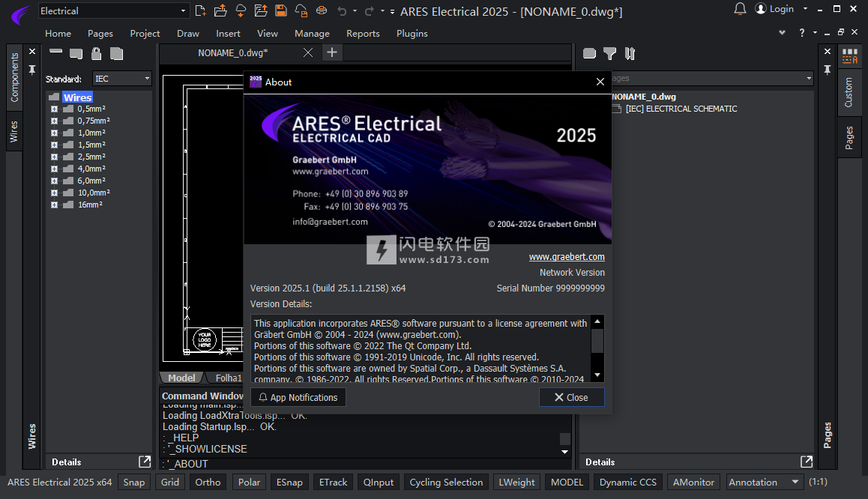
Task: Click the New document icon in the quick access toolbar
Action: coord(200,10)
